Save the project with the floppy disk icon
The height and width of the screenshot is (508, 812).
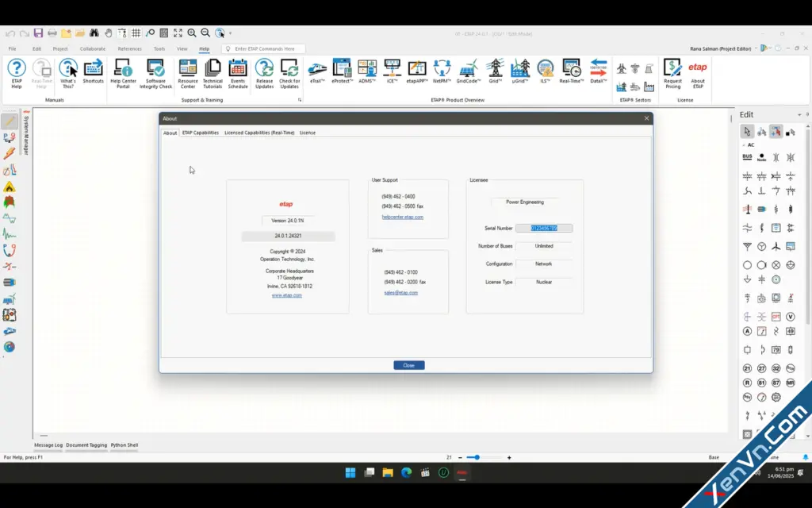pos(38,33)
